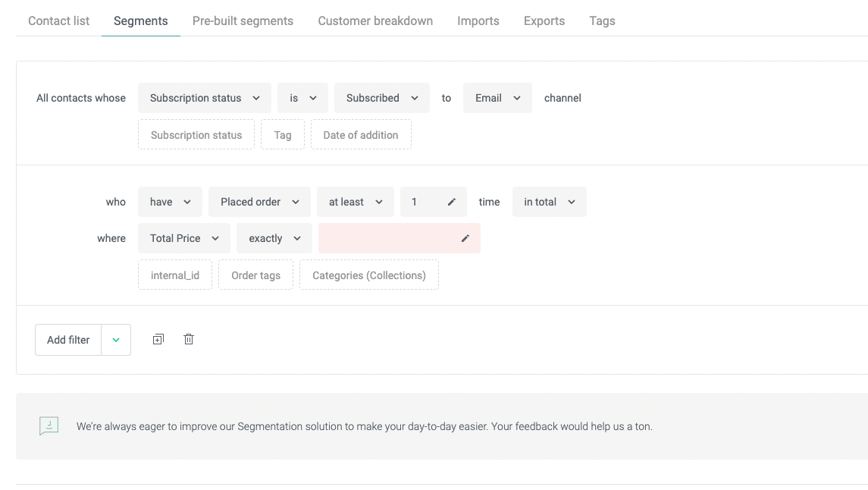The height and width of the screenshot is (490, 868).
Task: Select the Segments tab
Action: coord(140,21)
